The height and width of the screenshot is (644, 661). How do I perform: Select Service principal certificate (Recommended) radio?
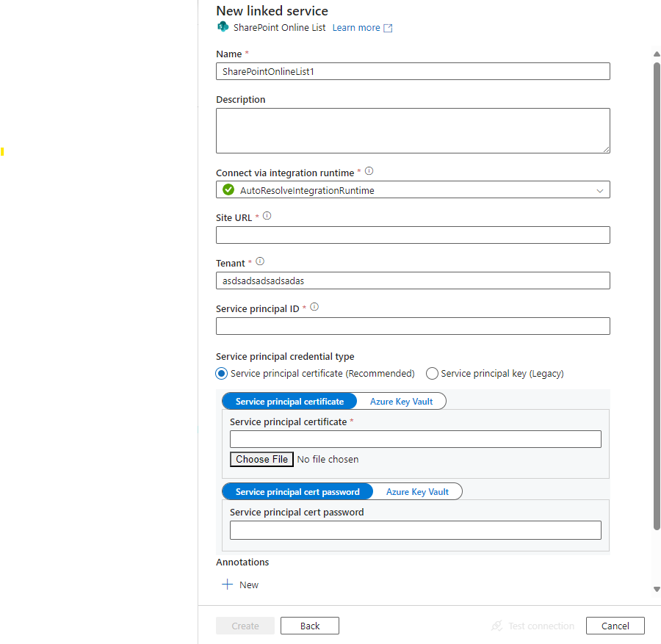pos(221,374)
